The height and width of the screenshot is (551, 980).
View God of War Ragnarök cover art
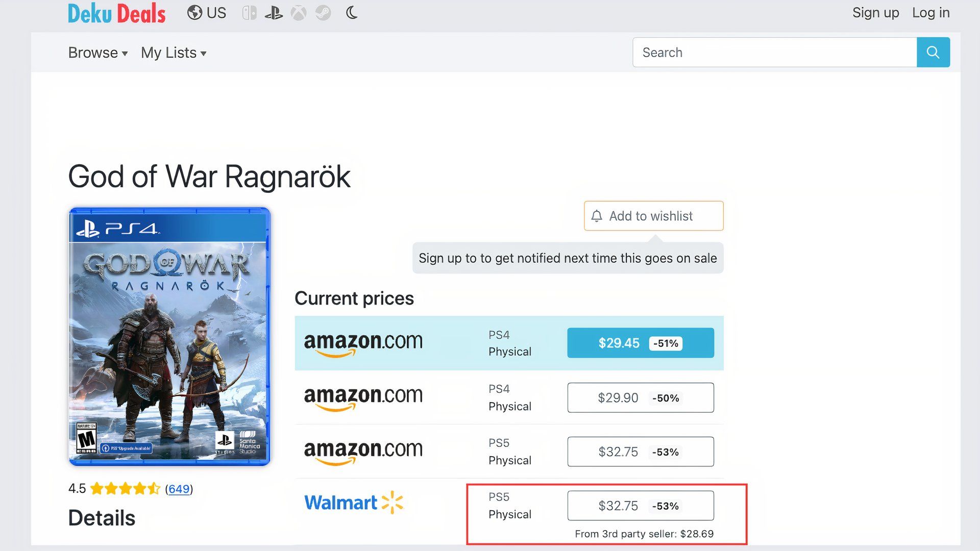pos(169,336)
